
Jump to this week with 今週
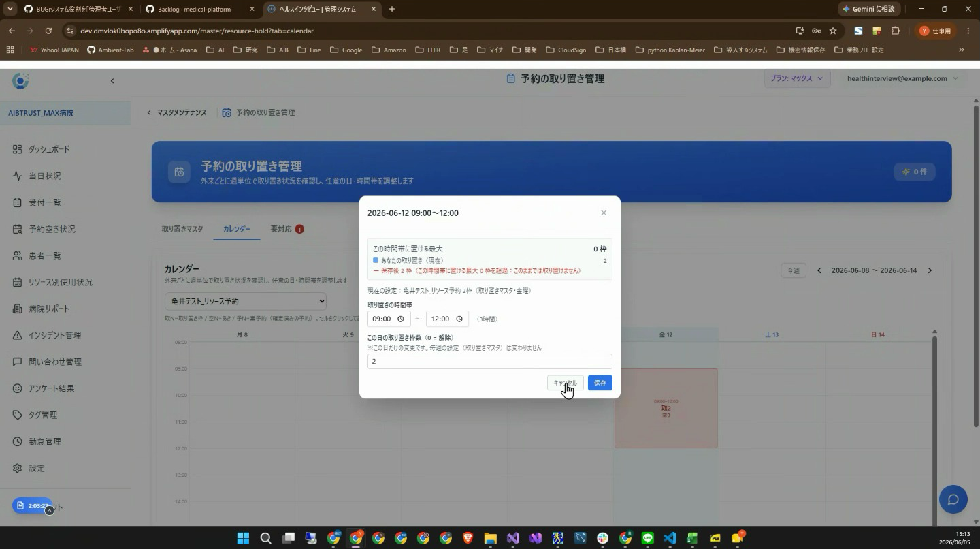(x=794, y=270)
